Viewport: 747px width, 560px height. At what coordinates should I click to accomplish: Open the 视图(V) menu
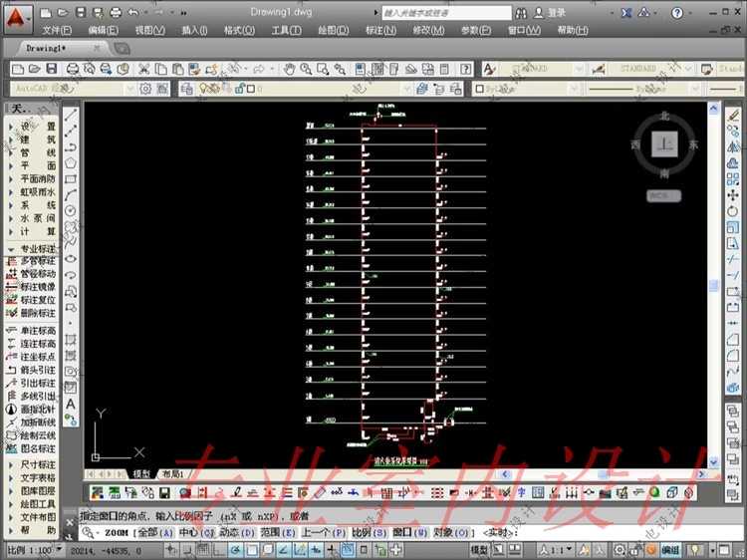pos(149,30)
